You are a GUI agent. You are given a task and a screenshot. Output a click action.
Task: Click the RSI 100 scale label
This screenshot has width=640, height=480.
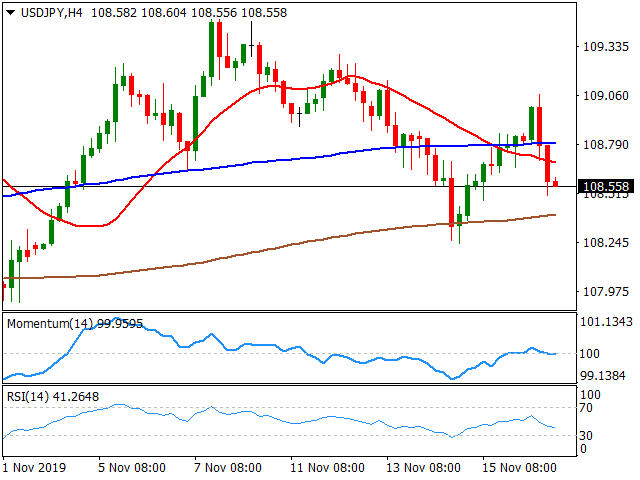pyautogui.click(x=590, y=395)
